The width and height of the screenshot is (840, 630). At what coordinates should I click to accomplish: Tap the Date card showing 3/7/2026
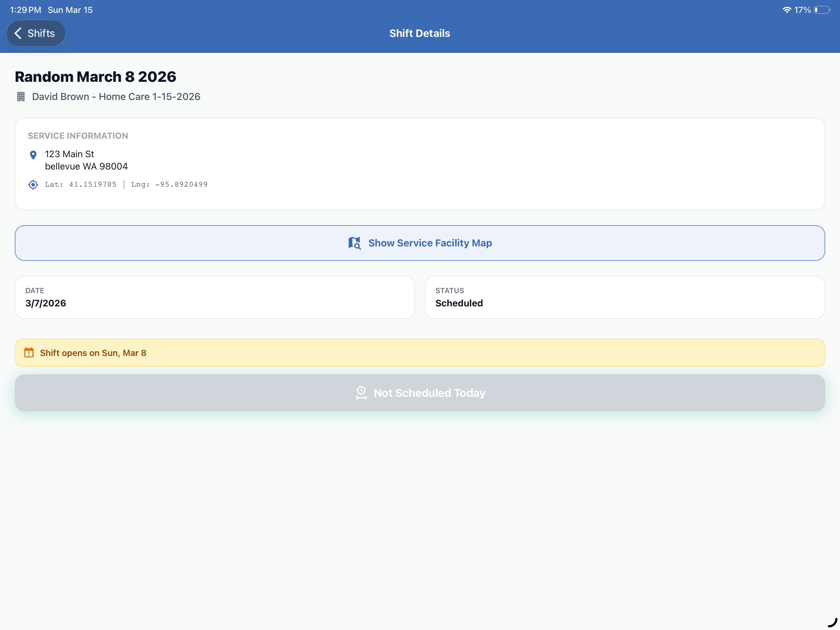click(x=215, y=297)
